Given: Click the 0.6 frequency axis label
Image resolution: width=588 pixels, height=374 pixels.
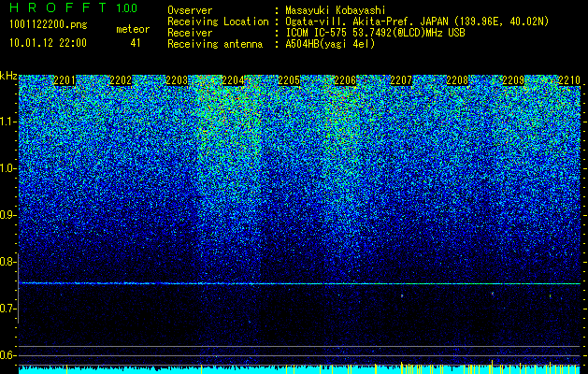Looking at the screenshot, I should coord(7,355).
